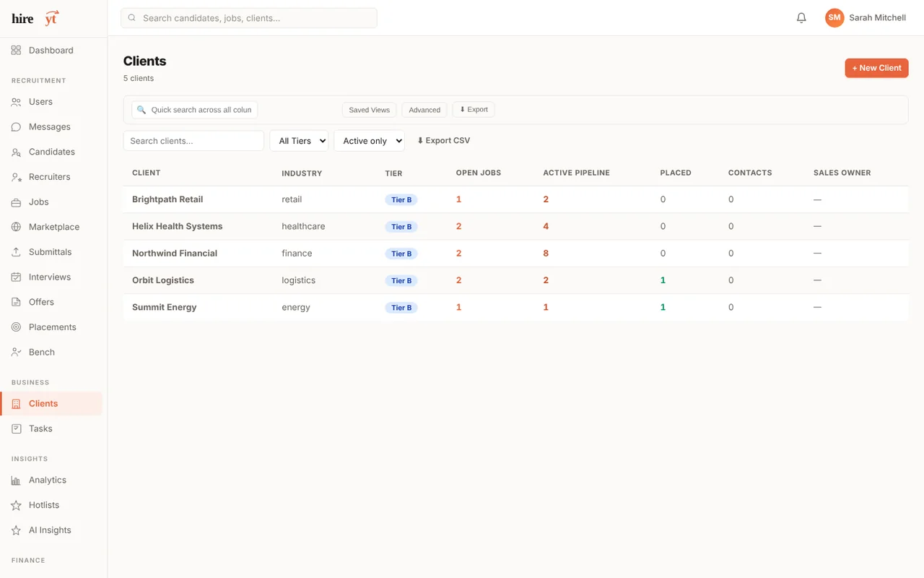
Task: Open the Brightpath Retail client
Action: tap(167, 199)
